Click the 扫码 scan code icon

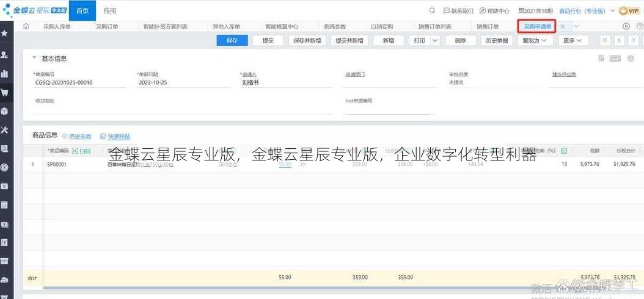click(x=81, y=151)
